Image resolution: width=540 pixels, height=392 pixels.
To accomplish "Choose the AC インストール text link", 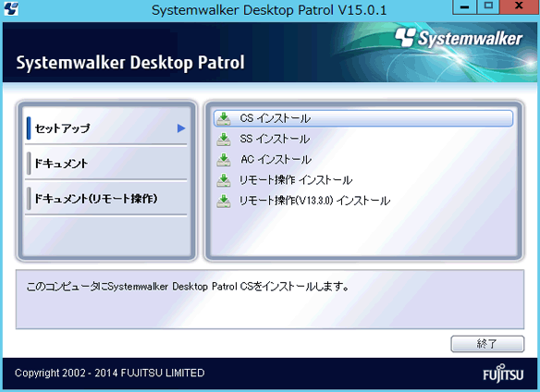I will (276, 160).
